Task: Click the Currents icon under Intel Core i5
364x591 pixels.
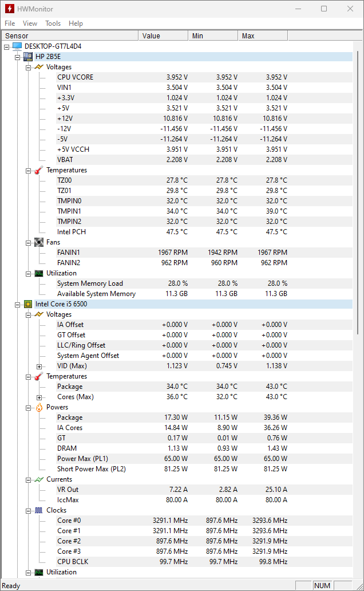Action: [38, 479]
